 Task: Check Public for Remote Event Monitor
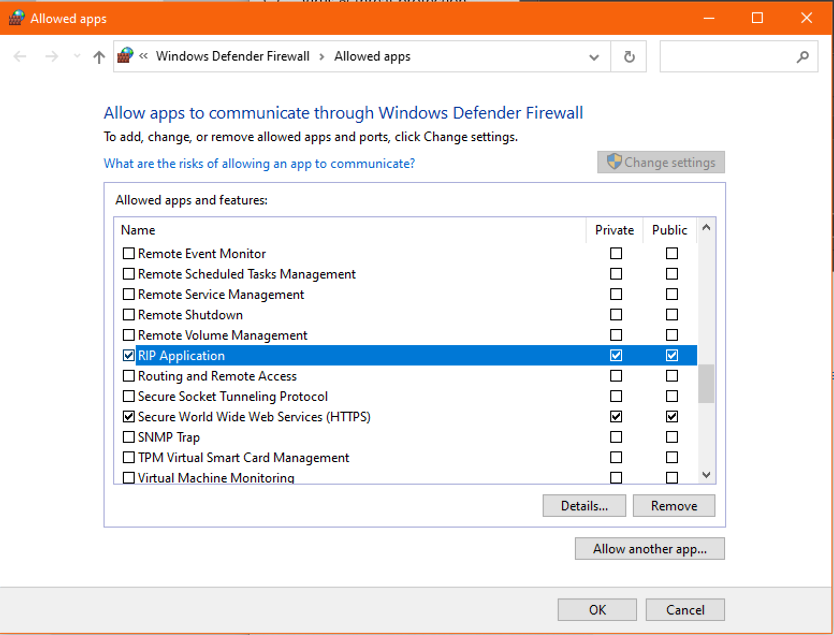pyautogui.click(x=672, y=253)
